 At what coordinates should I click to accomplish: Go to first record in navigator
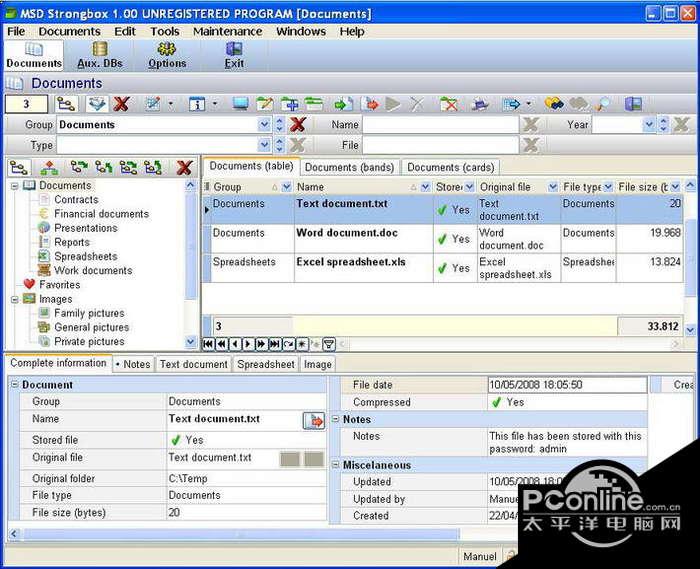point(208,344)
